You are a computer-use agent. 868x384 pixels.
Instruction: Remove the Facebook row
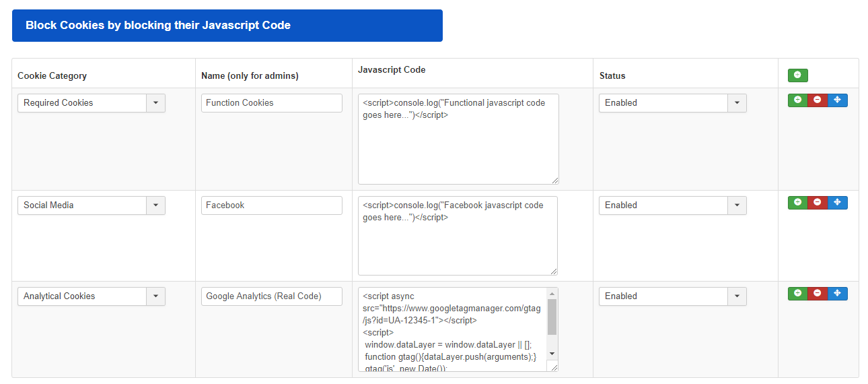pos(818,203)
